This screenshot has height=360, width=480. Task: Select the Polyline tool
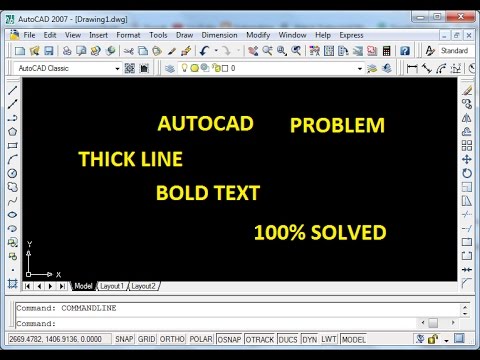click(x=13, y=118)
